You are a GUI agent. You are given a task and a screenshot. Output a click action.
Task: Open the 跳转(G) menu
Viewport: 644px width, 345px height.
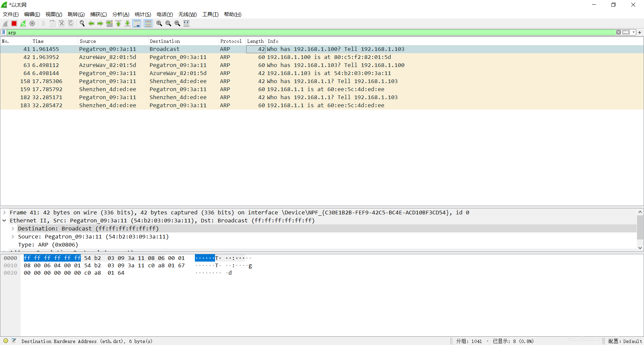(x=76, y=14)
